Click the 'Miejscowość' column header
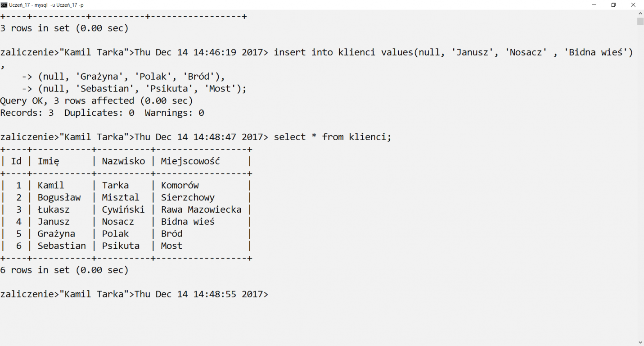 [190, 161]
